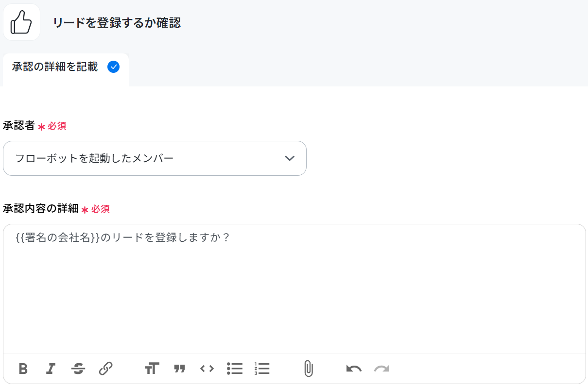The width and height of the screenshot is (588, 387).
Task: Click the thumbs-up approval icon
Action: click(x=21, y=22)
